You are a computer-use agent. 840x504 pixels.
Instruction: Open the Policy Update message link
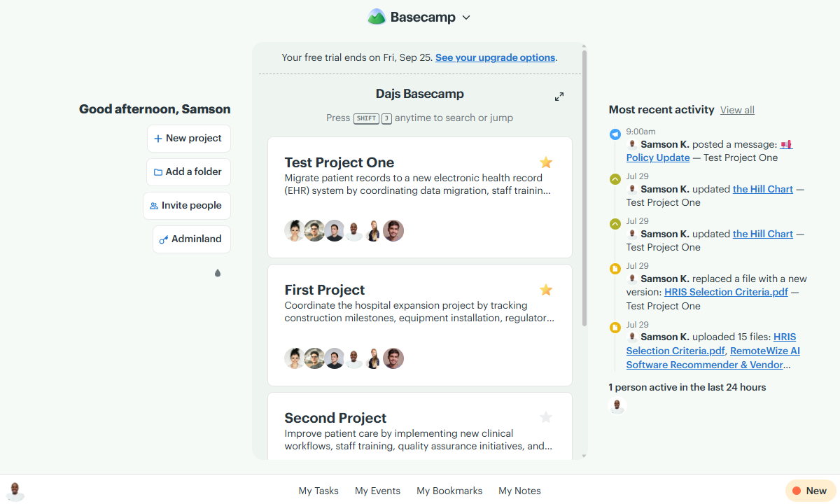point(658,157)
